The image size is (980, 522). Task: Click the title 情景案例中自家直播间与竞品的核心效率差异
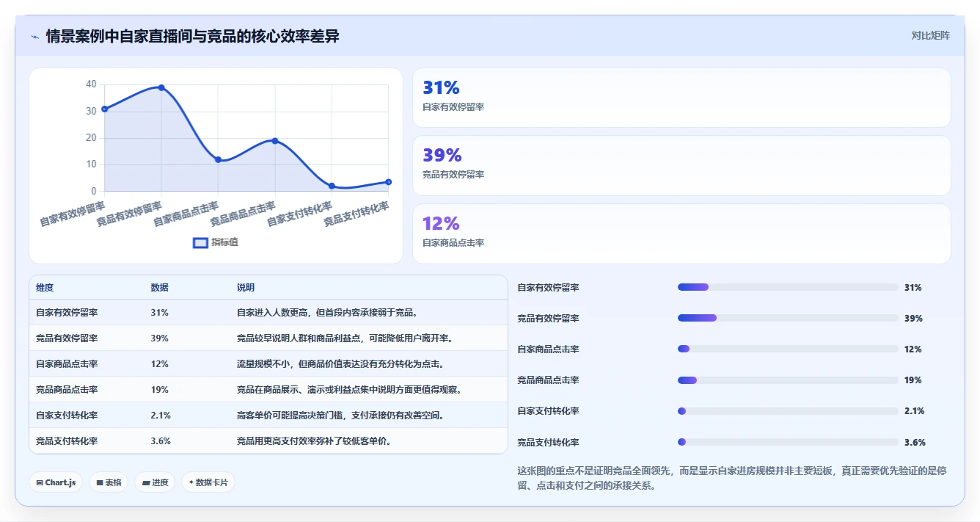click(192, 36)
